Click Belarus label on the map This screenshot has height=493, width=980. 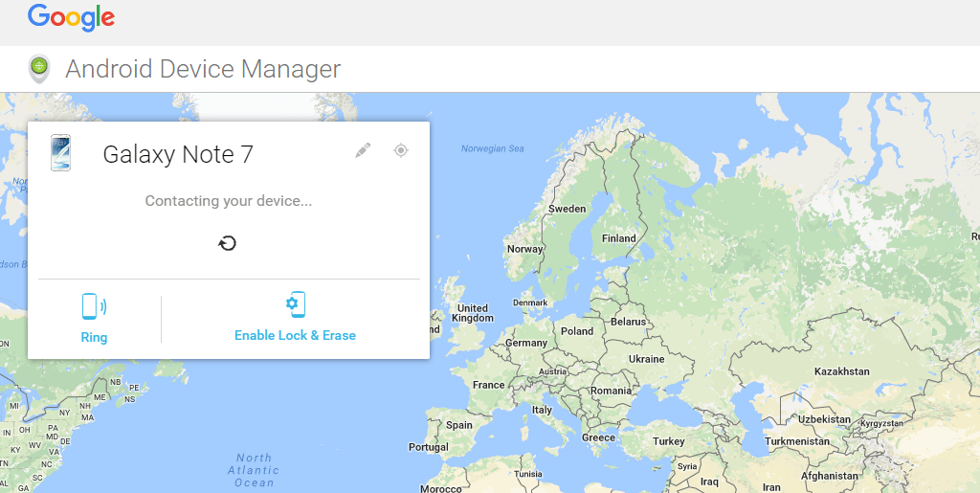tap(628, 322)
